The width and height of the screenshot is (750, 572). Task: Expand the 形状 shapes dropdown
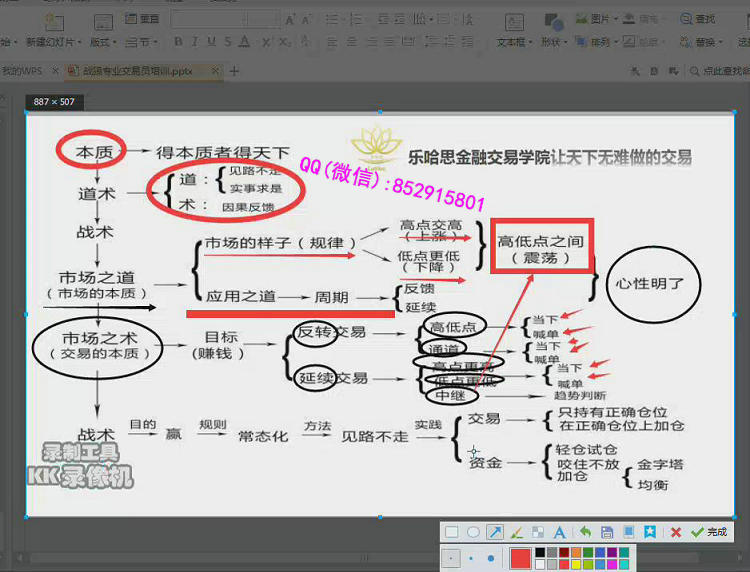552,42
